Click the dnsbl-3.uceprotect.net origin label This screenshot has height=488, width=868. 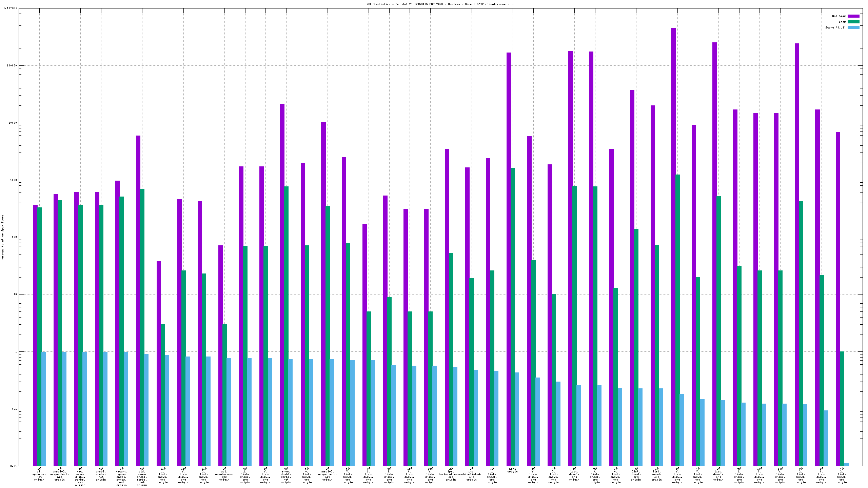tap(328, 474)
